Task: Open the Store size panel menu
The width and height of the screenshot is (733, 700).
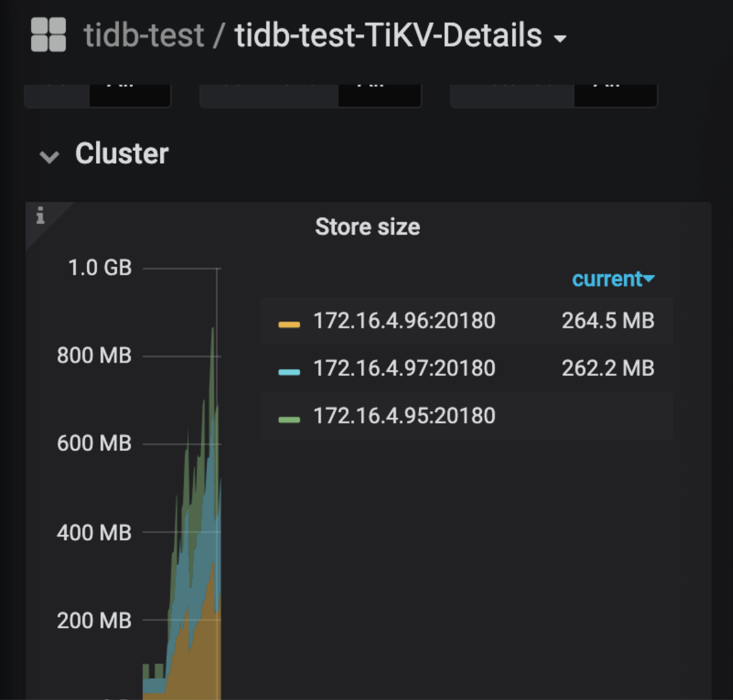Action: point(367,227)
